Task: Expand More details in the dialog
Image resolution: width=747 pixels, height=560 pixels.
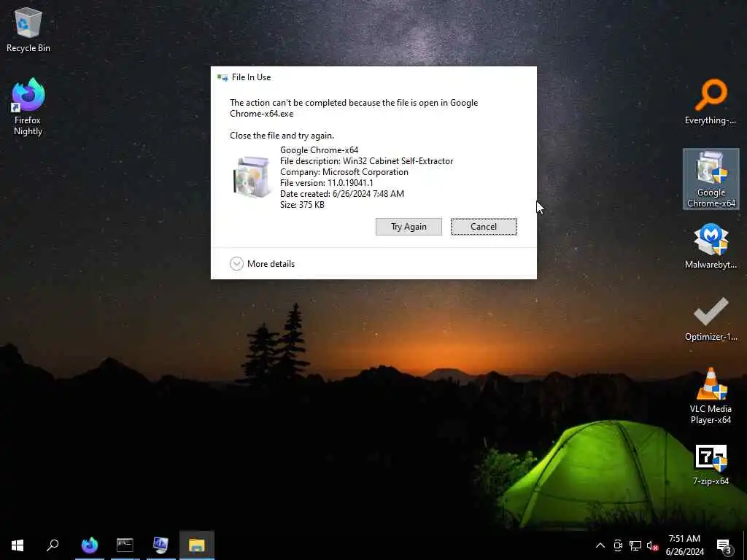Action: tap(262, 264)
